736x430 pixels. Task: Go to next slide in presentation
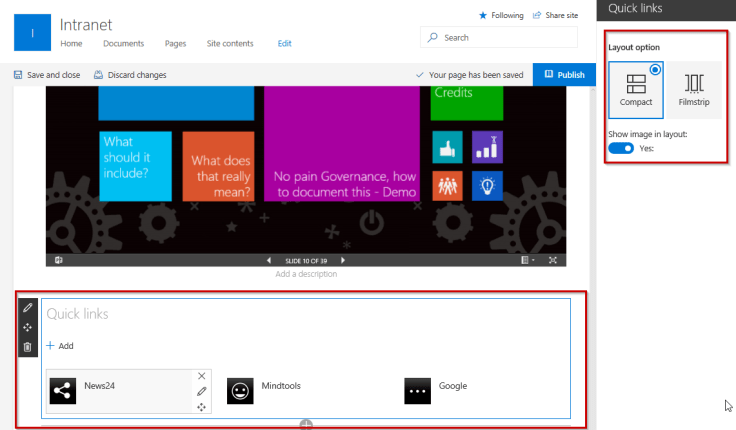[x=343, y=260]
